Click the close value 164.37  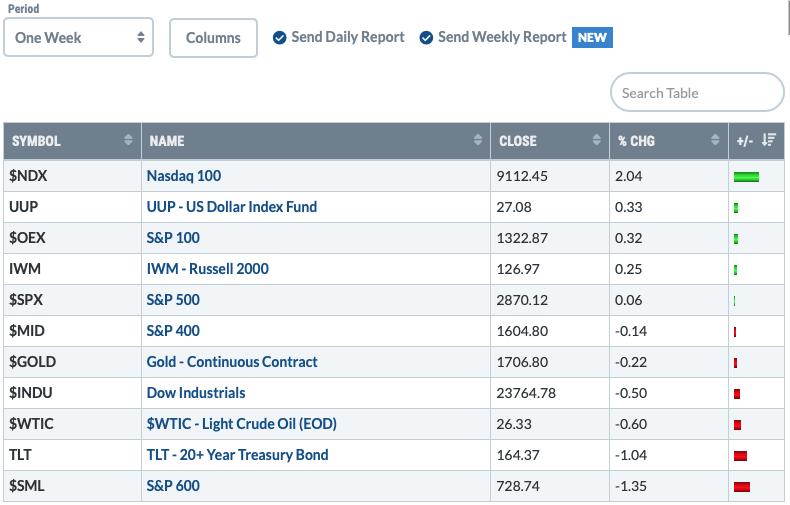518,455
